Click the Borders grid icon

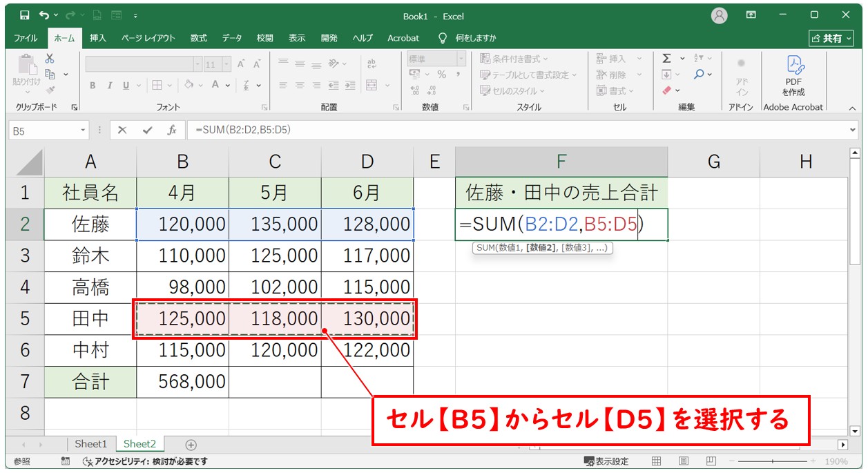click(x=157, y=85)
